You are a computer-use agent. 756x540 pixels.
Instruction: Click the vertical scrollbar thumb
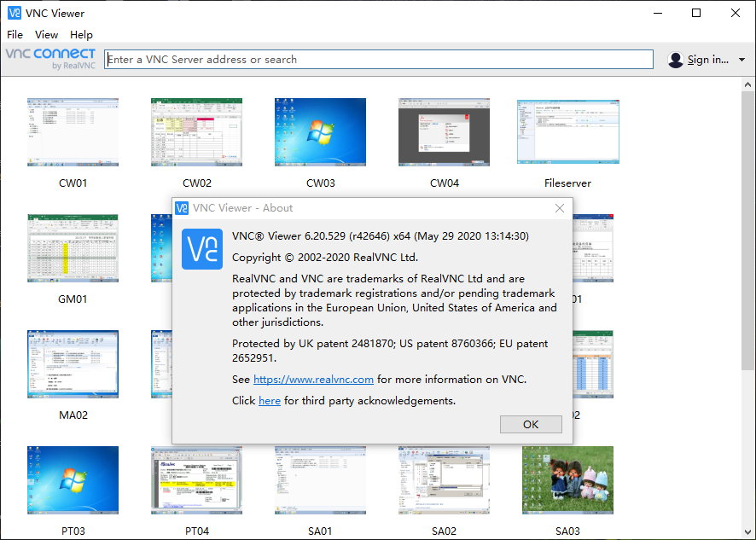(x=747, y=230)
